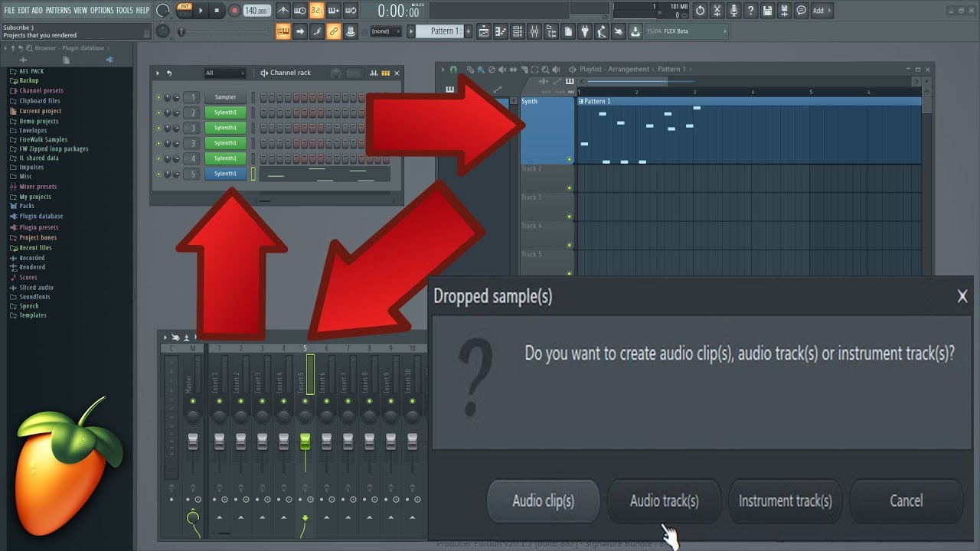Viewport: 980px width, 551px height.
Task: Open the TOOLS menu
Action: 124,10
